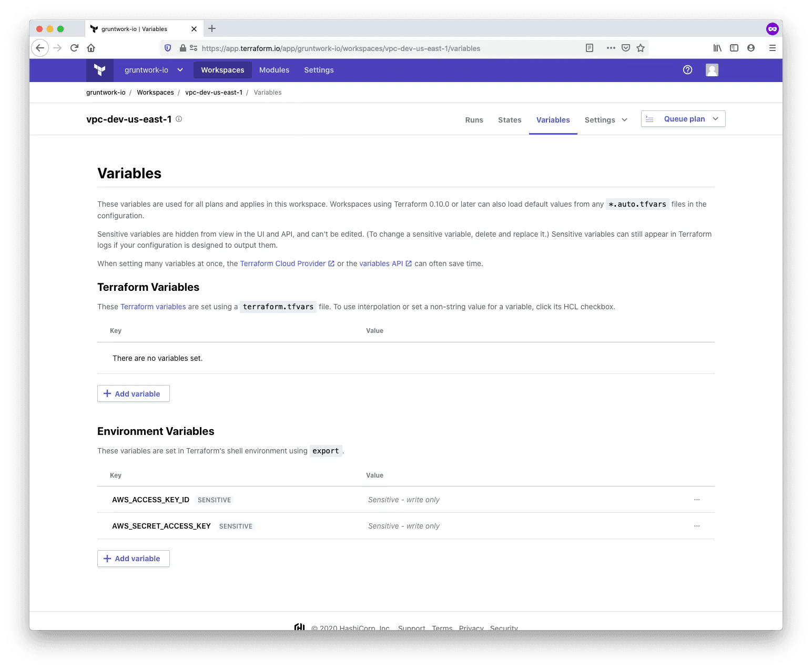This screenshot has width=812, height=669.
Task: Click Workspaces breadcrumb link
Action: [x=155, y=93]
